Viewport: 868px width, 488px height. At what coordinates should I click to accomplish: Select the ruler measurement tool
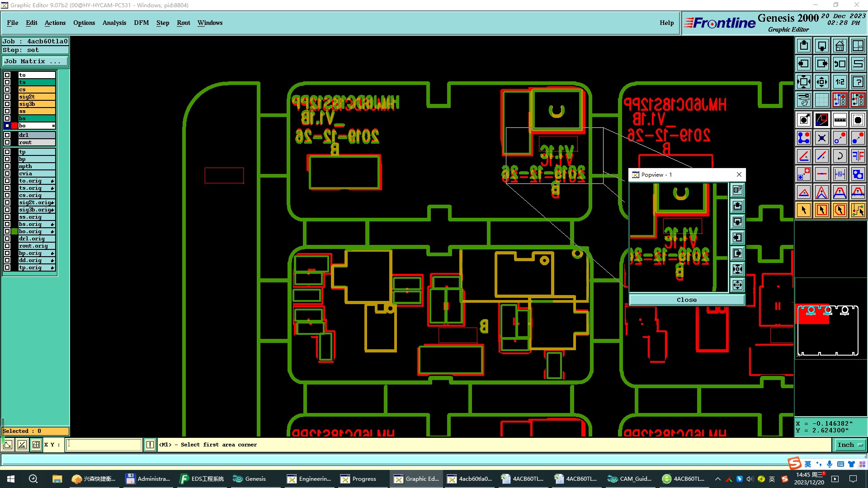click(x=840, y=120)
